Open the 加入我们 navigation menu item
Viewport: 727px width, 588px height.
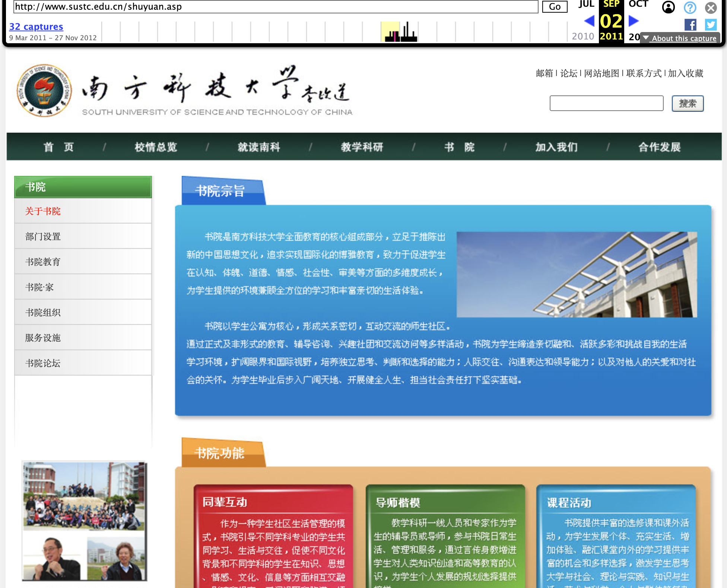(x=556, y=147)
